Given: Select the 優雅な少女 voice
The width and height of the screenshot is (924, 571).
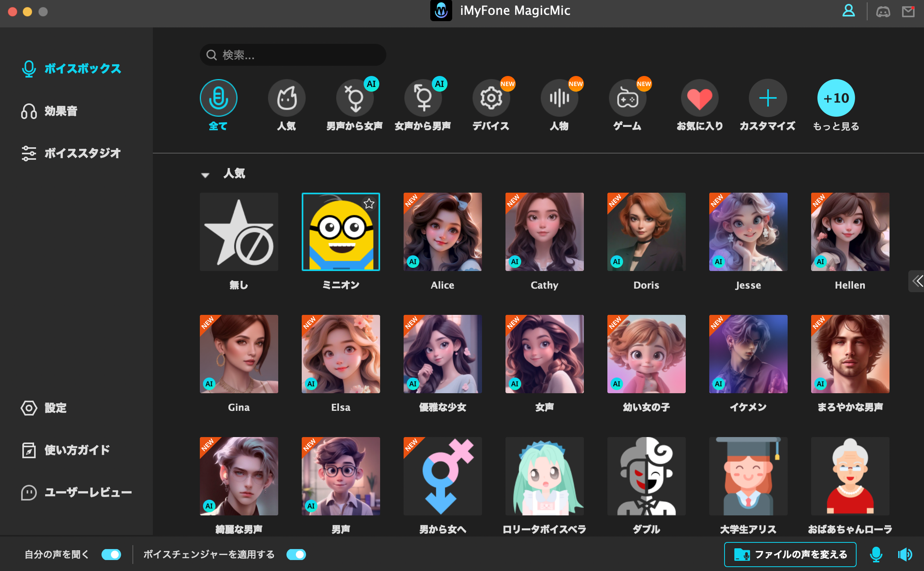Looking at the screenshot, I should coord(443,354).
